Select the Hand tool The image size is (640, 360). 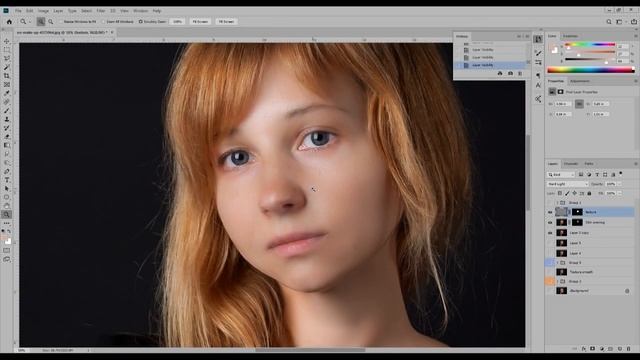click(x=7, y=206)
